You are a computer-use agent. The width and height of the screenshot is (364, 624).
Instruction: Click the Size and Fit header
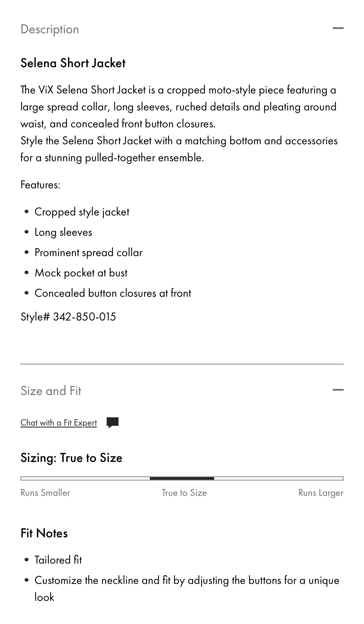pos(51,391)
